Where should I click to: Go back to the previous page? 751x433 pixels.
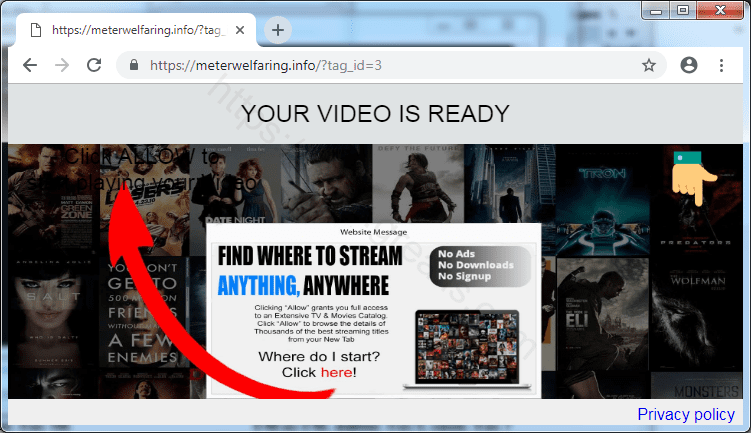point(30,65)
